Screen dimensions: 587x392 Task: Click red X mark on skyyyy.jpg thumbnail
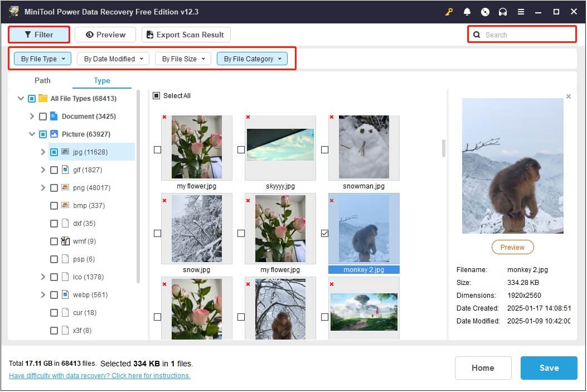pos(248,117)
